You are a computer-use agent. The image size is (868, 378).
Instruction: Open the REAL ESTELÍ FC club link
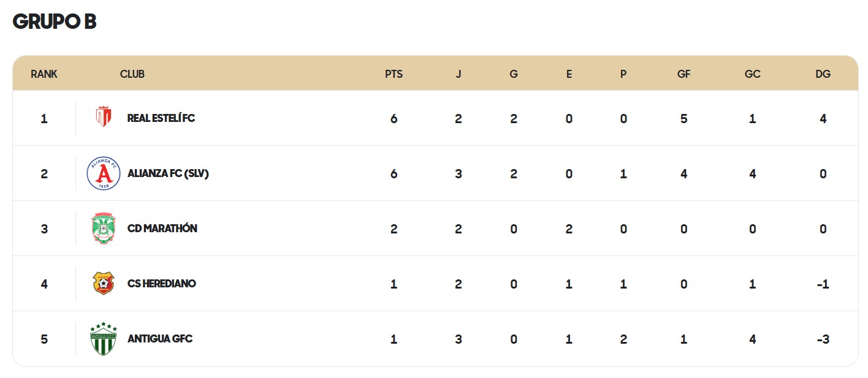161,118
